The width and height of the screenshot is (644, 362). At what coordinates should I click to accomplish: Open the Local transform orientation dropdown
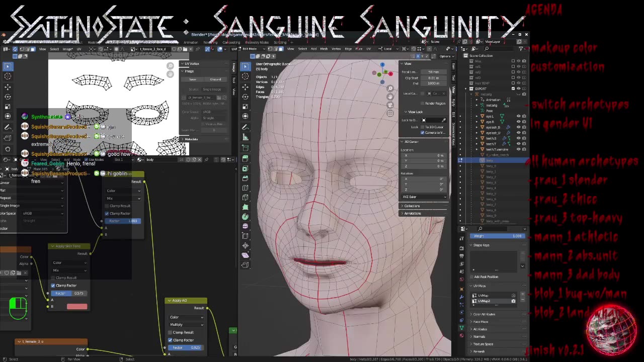[x=387, y=49]
